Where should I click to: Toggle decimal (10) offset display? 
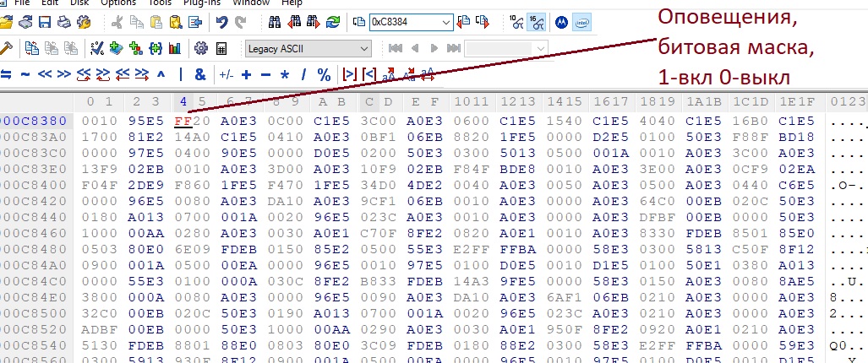517,21
